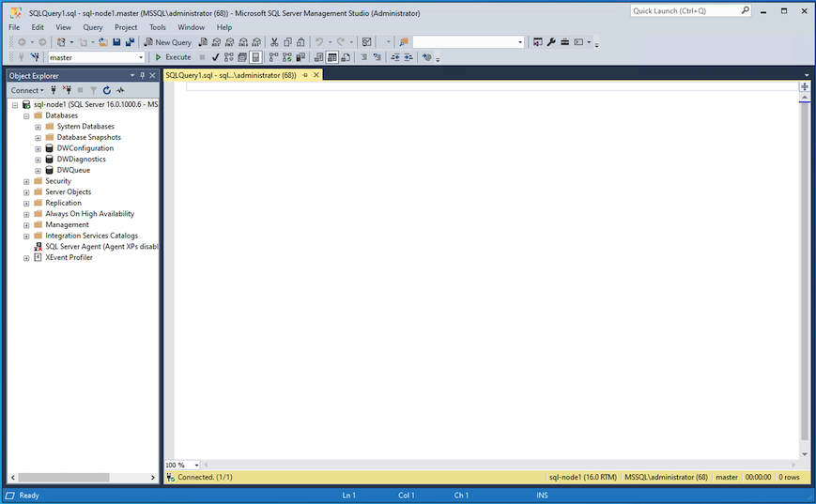Image resolution: width=816 pixels, height=504 pixels.
Task: Click the Uncomment selected lines icon
Action: point(377,57)
